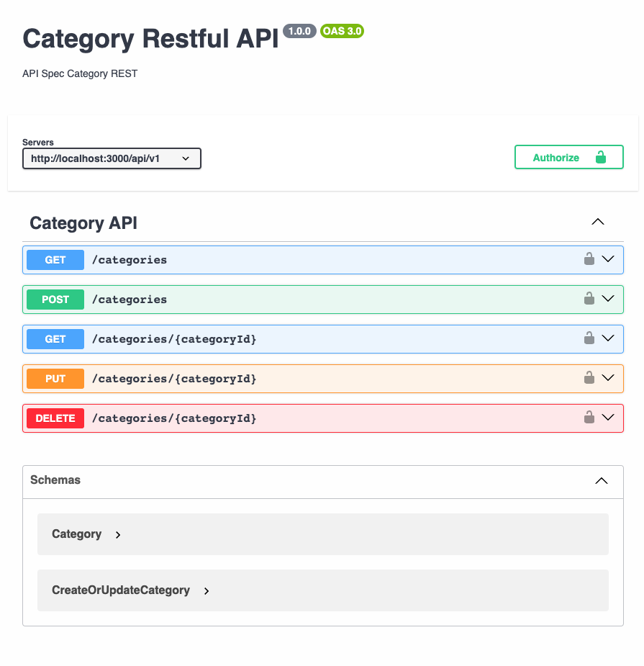Viewport: 644px width, 666px height.
Task: Click the lock icon on GET /categories
Action: (589, 258)
